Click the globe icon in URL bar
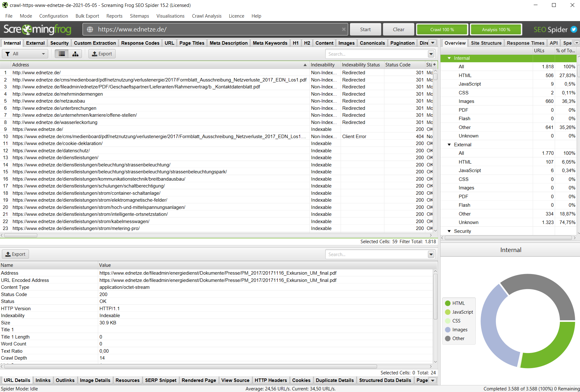This screenshot has height=392, width=580. (x=90, y=29)
